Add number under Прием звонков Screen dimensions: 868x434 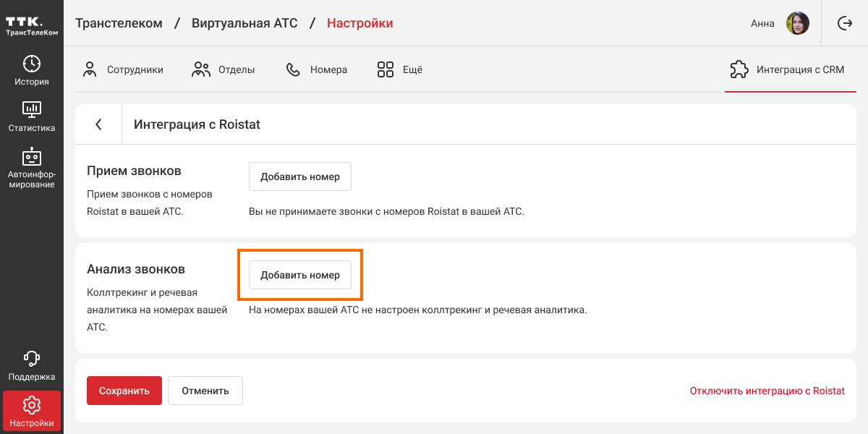[x=300, y=176]
